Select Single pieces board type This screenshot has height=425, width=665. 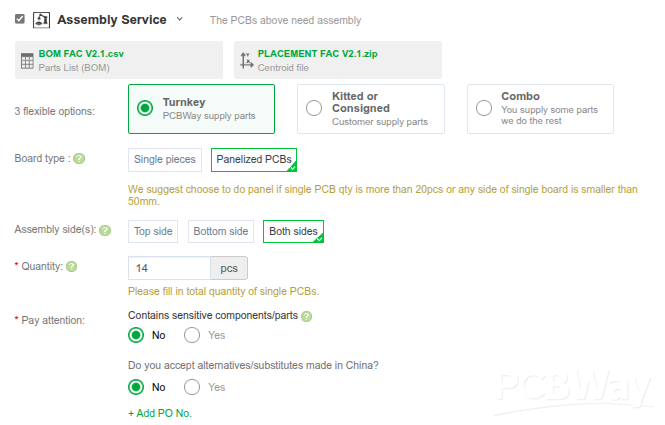click(x=163, y=159)
